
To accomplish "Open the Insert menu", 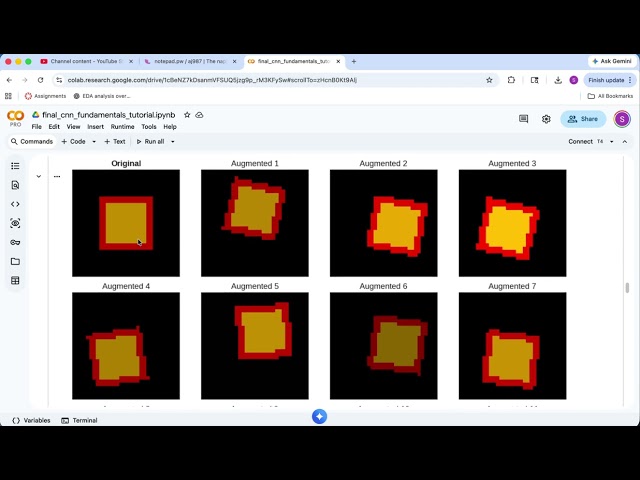I will click(96, 127).
